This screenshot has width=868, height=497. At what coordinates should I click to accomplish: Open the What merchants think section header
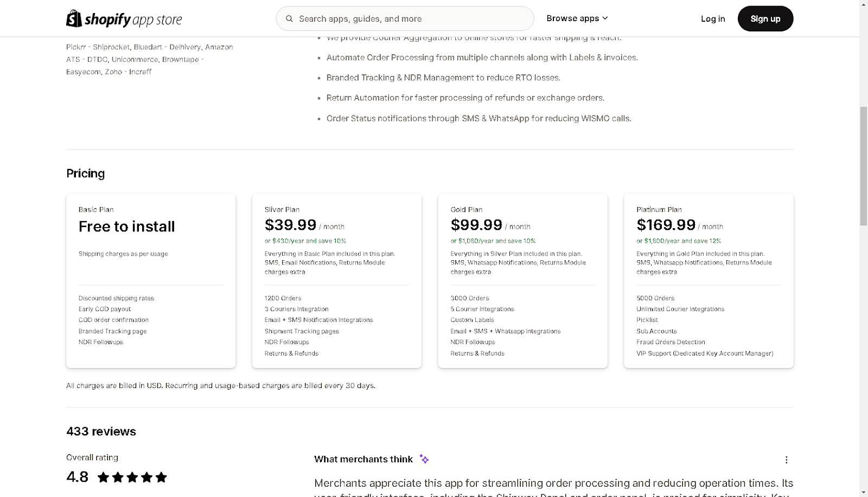pos(362,459)
